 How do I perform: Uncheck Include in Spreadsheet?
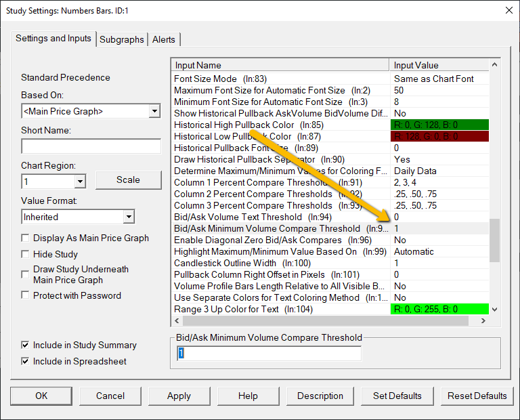[x=25, y=361]
